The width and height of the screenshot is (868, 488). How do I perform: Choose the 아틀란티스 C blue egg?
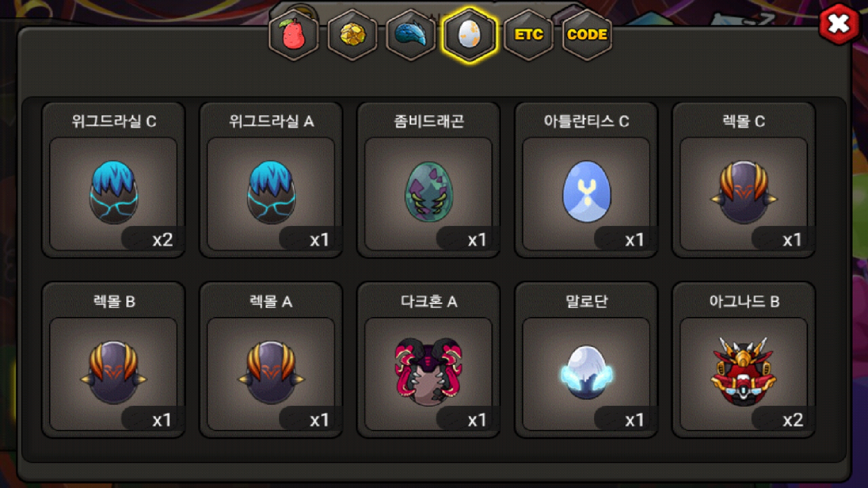[586, 193]
